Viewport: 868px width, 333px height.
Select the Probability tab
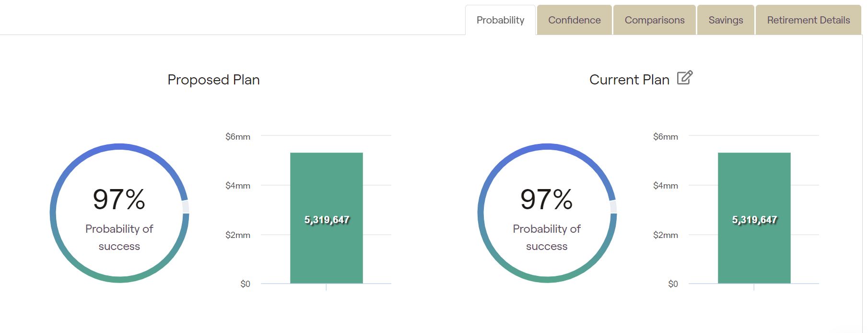pos(500,20)
